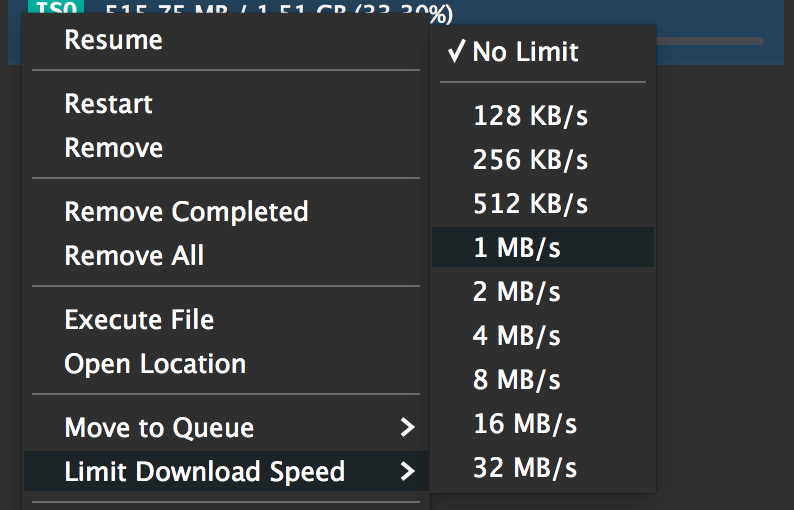
Task: Choose the 4 MB/s speed limit
Action: [517, 336]
